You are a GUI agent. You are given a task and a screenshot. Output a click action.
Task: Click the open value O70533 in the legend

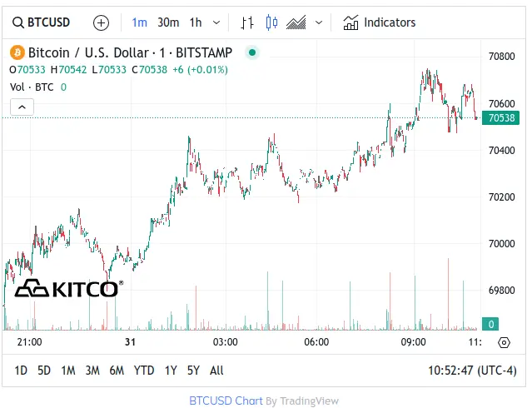click(27, 70)
